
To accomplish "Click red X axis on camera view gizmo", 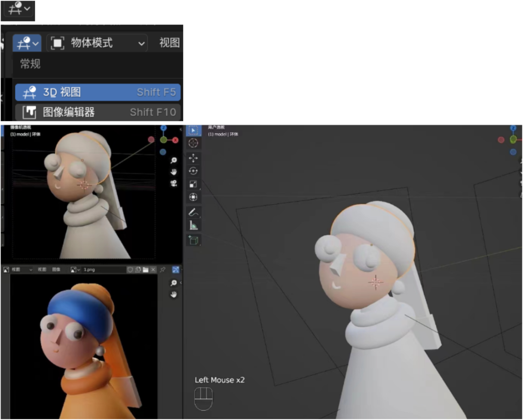I will click(x=175, y=140).
